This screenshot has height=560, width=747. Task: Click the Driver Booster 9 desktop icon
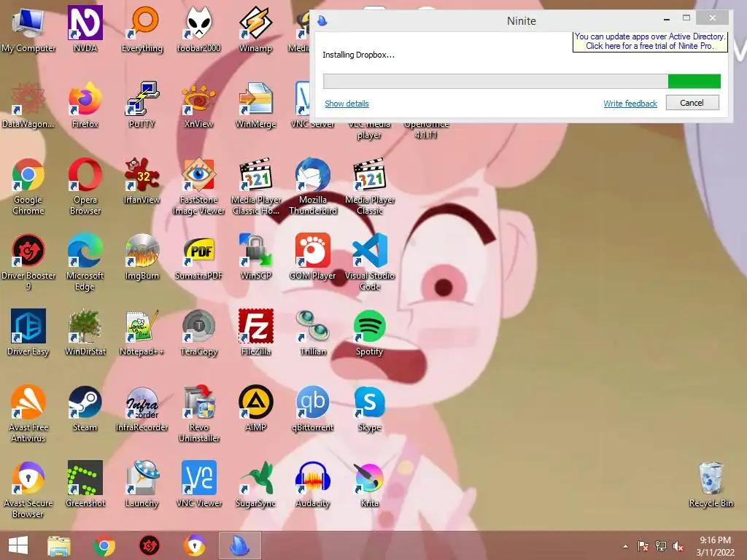(28, 262)
